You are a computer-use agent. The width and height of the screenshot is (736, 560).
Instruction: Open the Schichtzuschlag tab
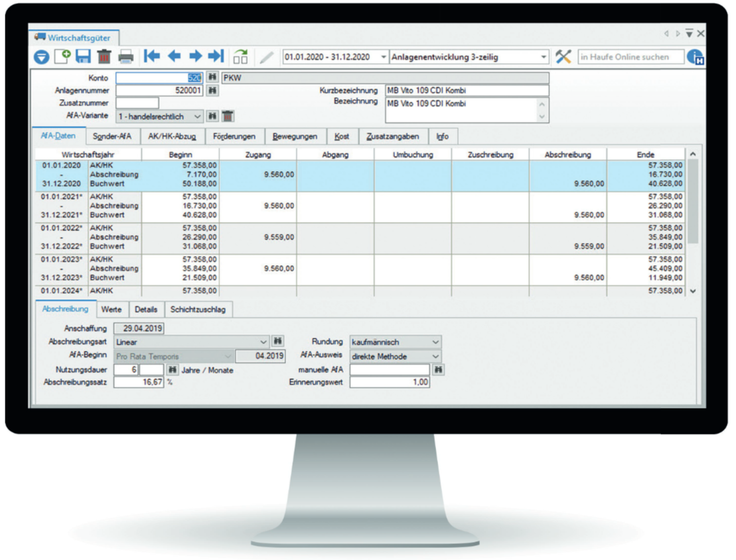point(197,309)
